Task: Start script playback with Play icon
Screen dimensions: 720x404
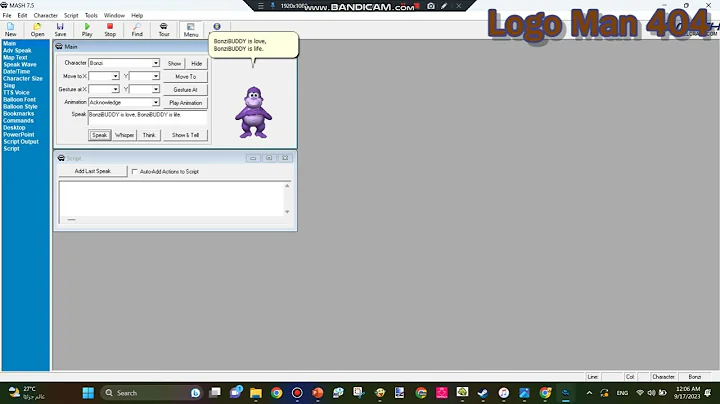Action: 87,30
